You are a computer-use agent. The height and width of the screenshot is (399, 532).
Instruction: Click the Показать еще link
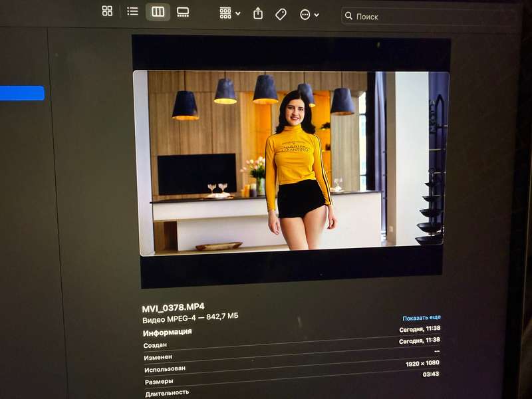[422, 318]
